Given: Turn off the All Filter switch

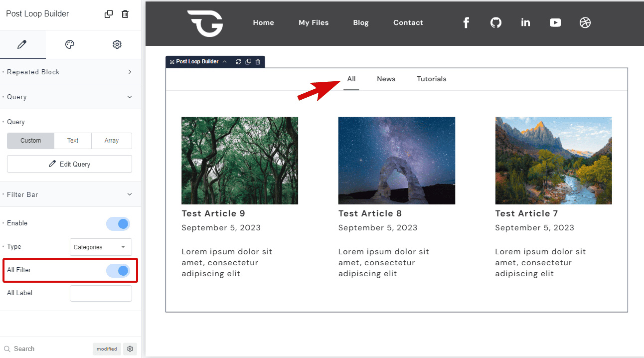Looking at the screenshot, I should pyautogui.click(x=118, y=271).
